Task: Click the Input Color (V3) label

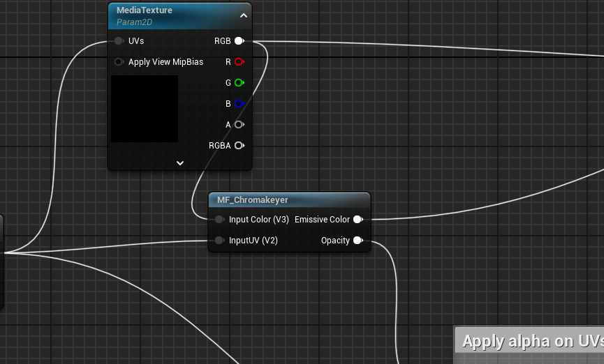Action: point(259,220)
